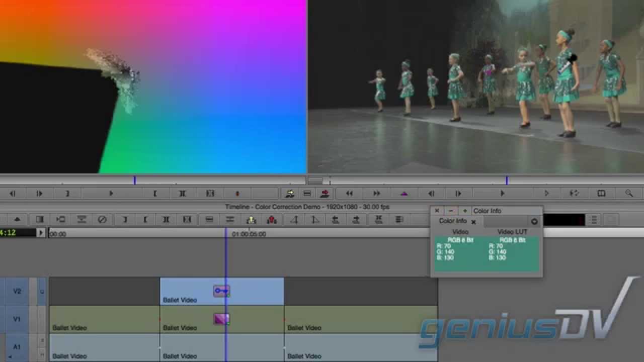The width and height of the screenshot is (644, 362).
Task: Click the magnifying glass Find icon
Action: 629,194
